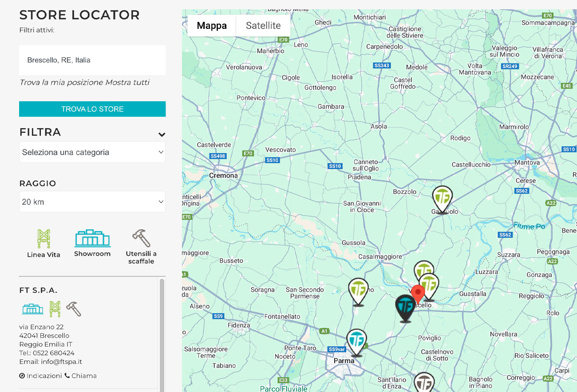Click the hammer icon under FT S.P.A.
577x392 pixels.
click(x=73, y=309)
